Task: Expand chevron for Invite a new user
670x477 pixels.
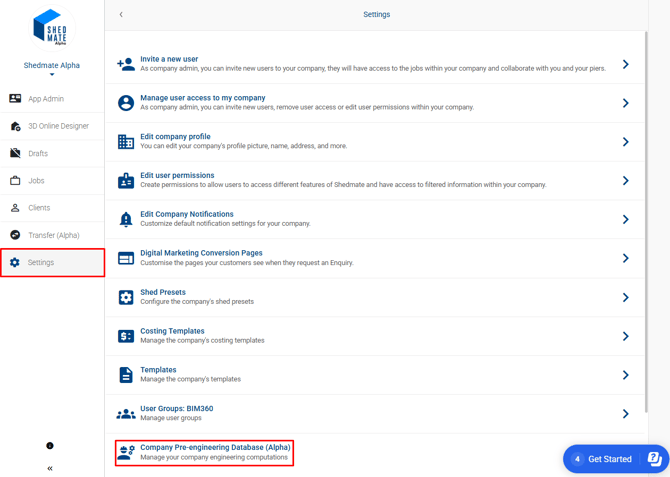Action: click(626, 64)
